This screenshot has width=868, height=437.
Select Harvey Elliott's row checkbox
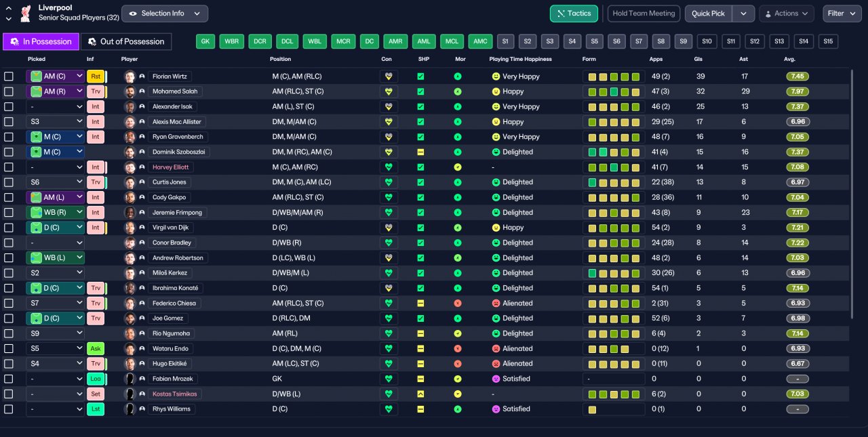tap(9, 167)
